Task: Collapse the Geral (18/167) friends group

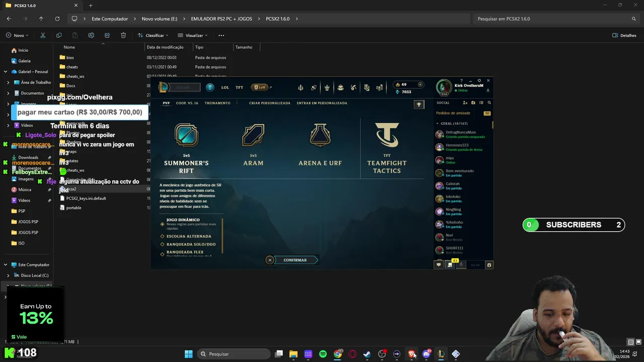Action: click(x=437, y=123)
